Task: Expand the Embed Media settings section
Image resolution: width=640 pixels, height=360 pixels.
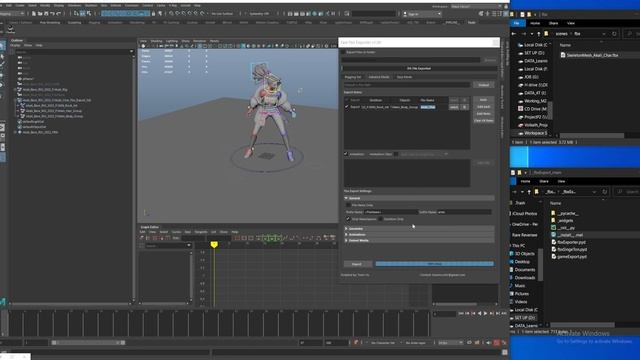Action: 419,240
